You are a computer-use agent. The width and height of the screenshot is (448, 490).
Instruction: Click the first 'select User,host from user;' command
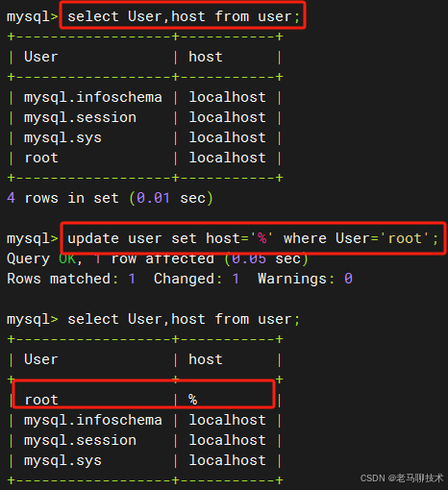click(184, 16)
